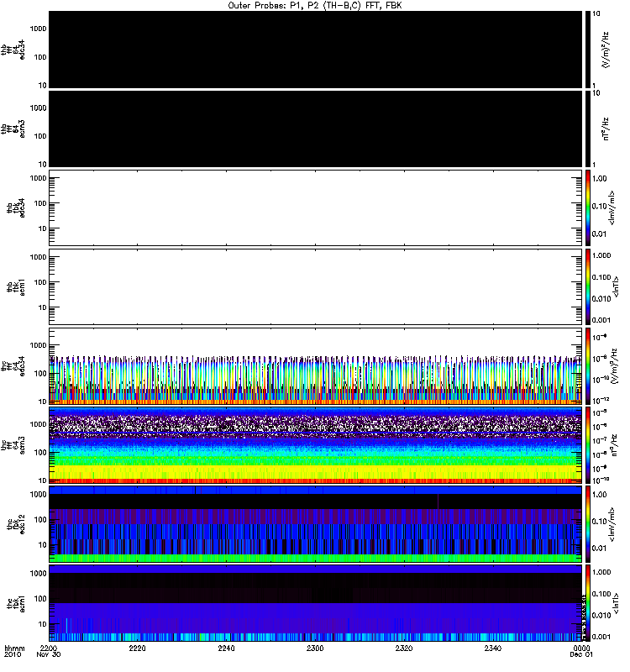Click the 0.10 color scale value of thc fbk edc12
Screen dimensions: 630x672
(600, 522)
